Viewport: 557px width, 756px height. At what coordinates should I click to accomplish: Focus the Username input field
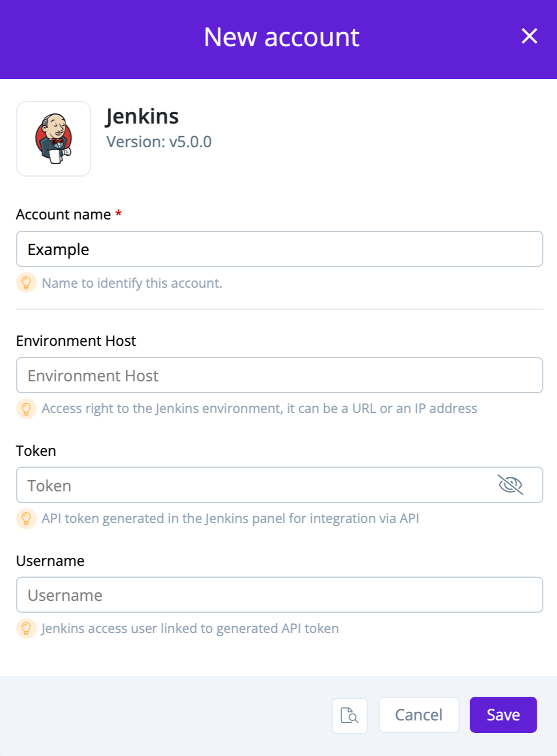279,595
